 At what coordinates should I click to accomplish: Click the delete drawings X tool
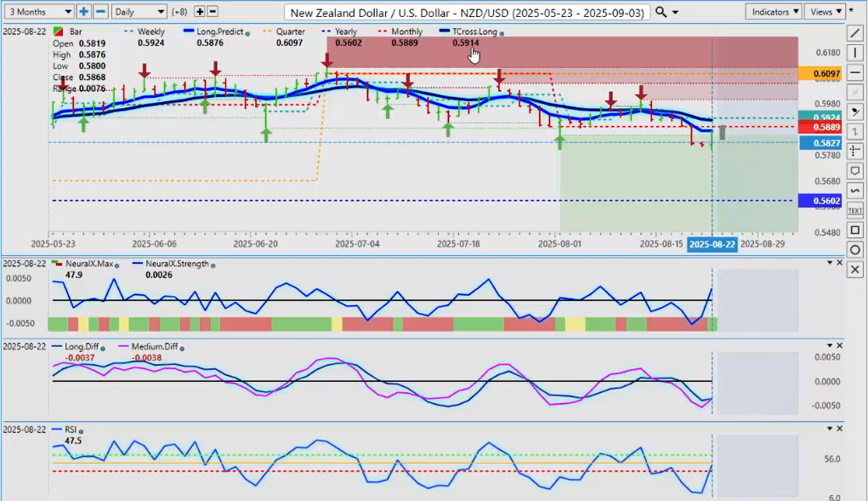(x=854, y=270)
